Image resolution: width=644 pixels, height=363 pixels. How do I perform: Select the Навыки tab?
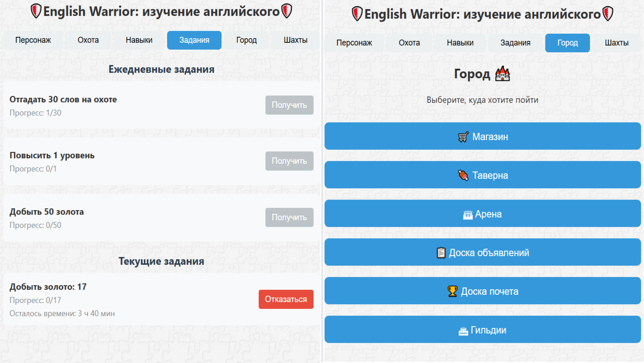[139, 40]
